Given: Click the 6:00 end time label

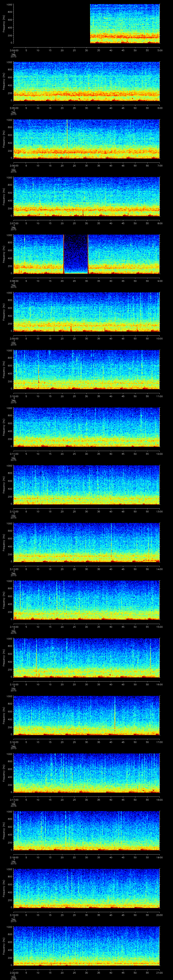Looking at the screenshot, I should point(160,108).
